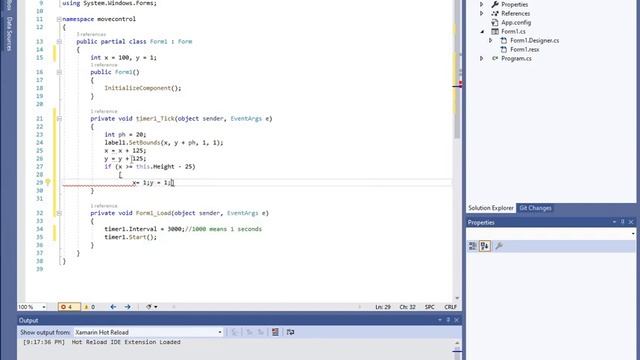Open the Properties object selector dropdown
The height and width of the screenshot is (360, 640).
coord(633,234)
